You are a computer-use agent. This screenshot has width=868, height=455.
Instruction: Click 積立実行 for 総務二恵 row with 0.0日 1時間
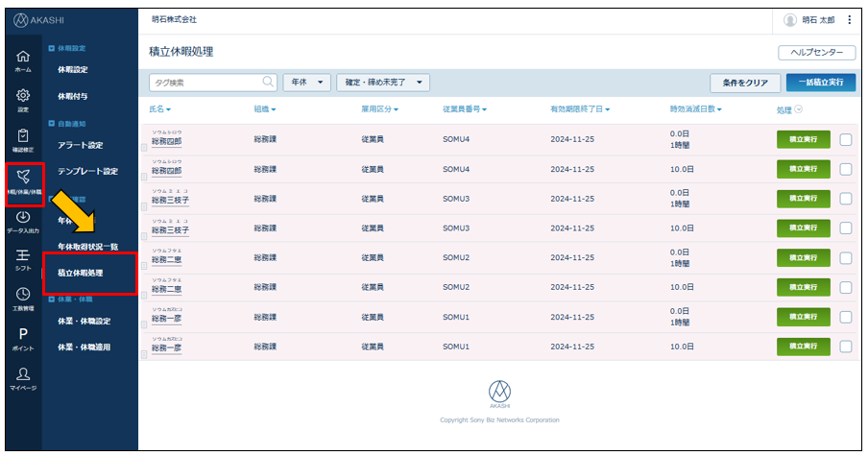point(804,257)
